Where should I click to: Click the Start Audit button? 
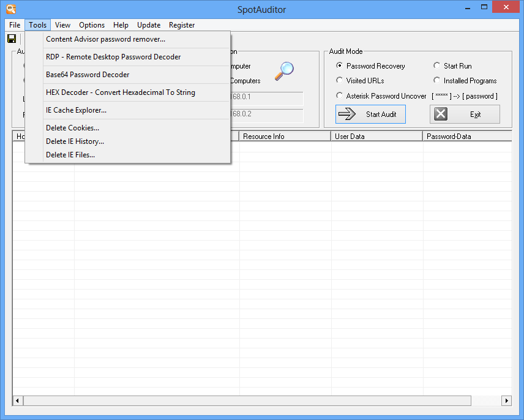370,114
